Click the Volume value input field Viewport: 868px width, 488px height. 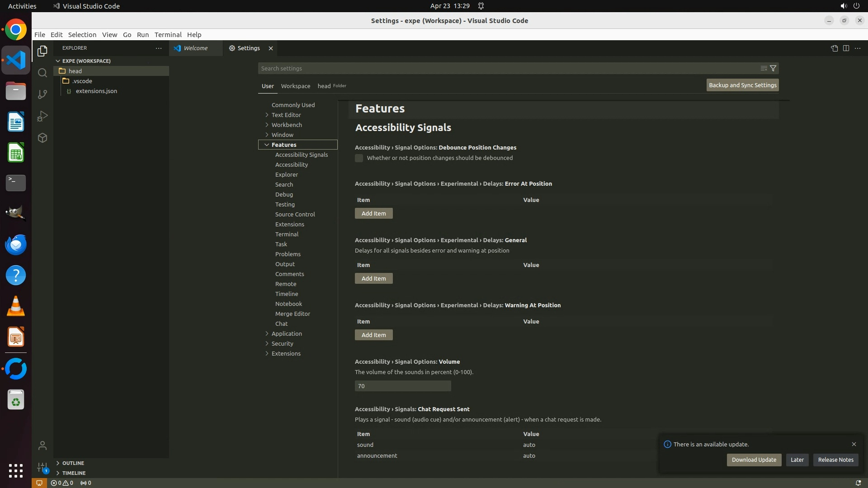tap(402, 386)
